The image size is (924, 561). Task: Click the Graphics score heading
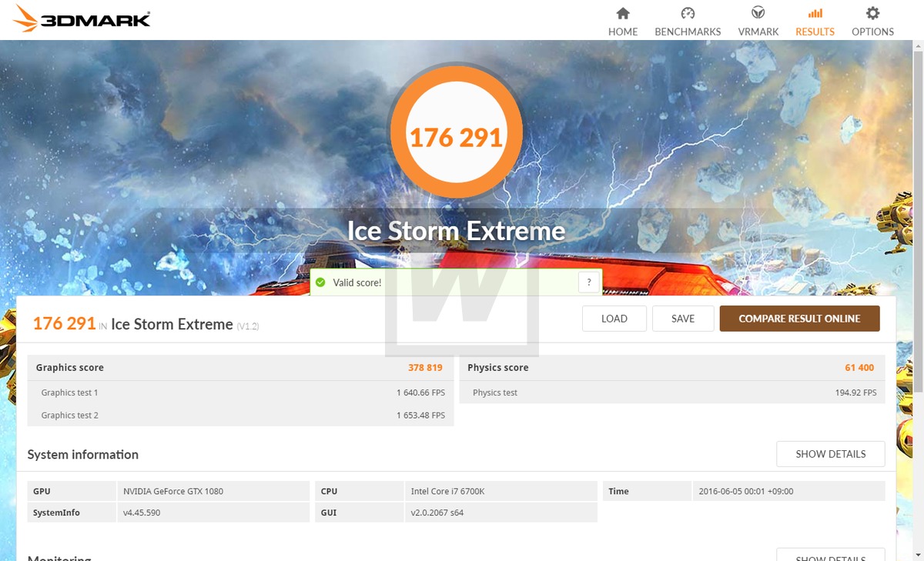[x=69, y=368]
